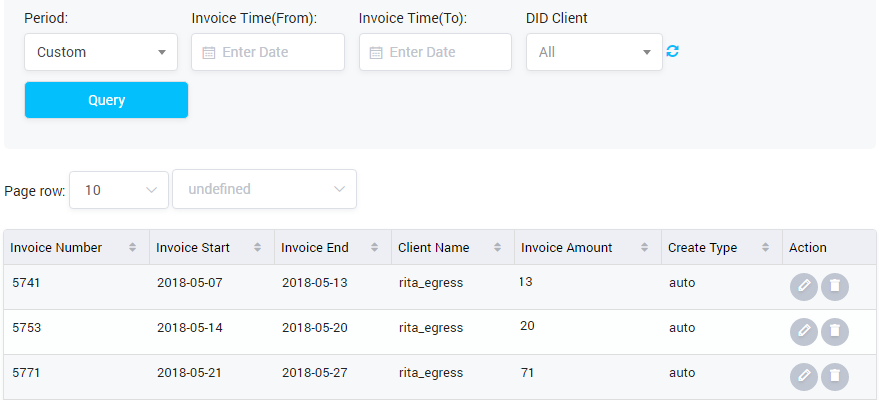This screenshot has height=400, width=879.
Task: Select invoice number 5771 cell
Action: pos(26,373)
